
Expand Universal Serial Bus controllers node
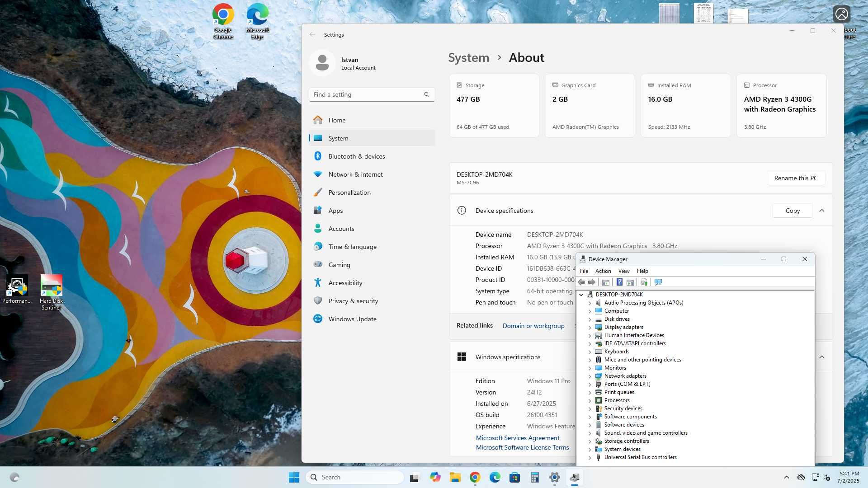590,458
